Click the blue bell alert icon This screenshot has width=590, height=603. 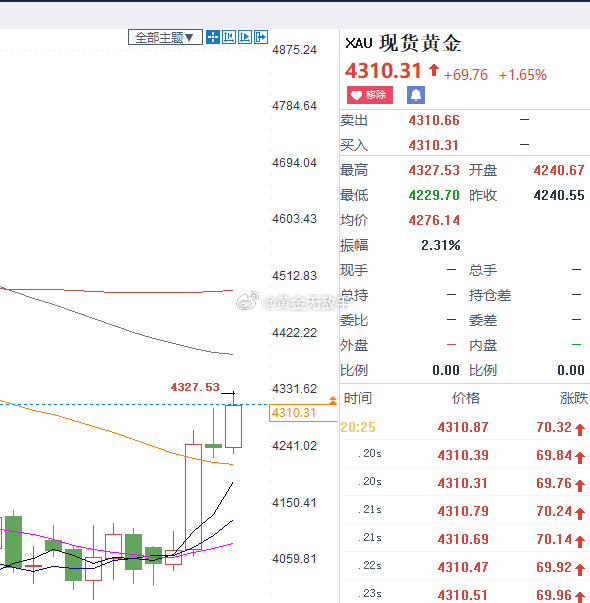[416, 95]
